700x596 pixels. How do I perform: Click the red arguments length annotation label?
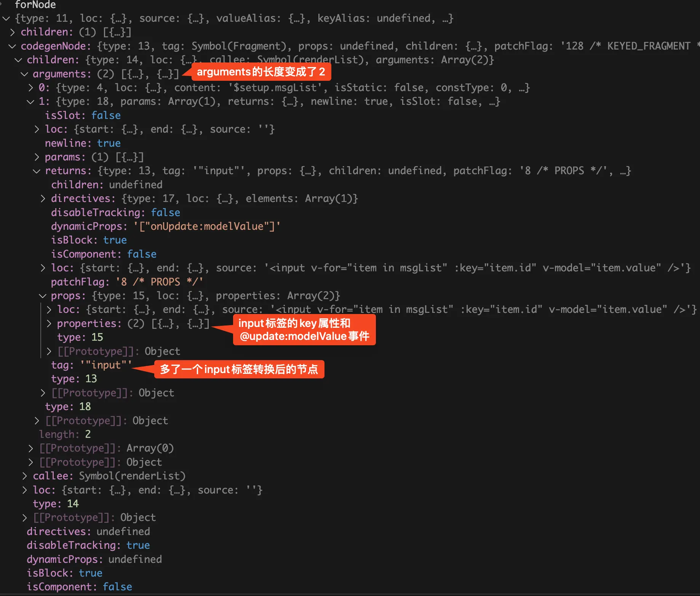261,72
